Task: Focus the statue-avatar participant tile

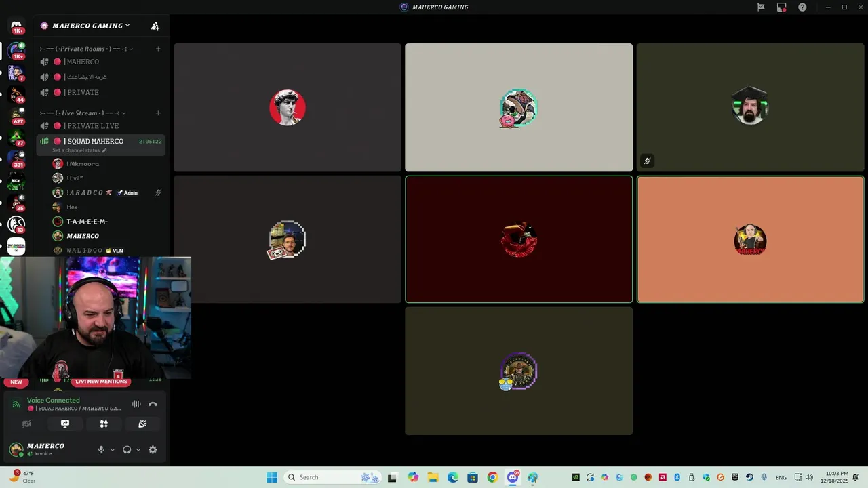Action: click(x=288, y=108)
